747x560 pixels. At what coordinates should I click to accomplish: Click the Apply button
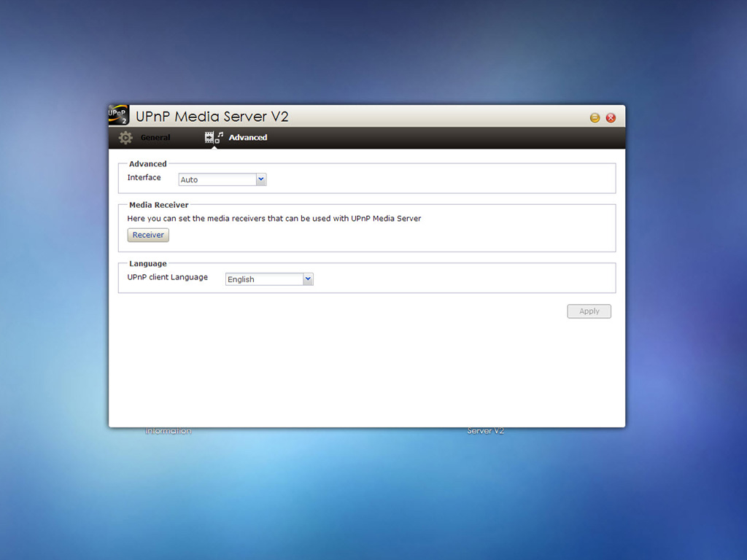(x=589, y=311)
